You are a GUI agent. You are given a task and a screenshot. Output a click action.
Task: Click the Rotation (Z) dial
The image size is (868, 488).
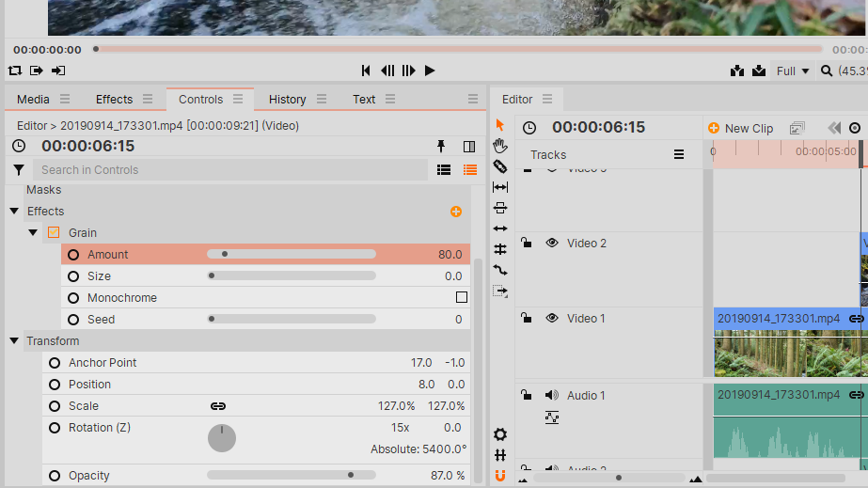222,438
